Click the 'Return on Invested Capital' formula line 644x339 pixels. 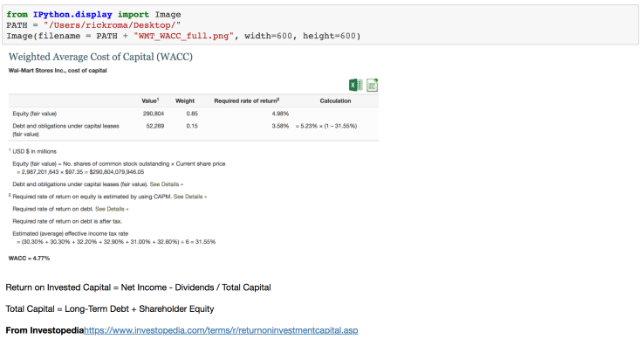[139, 287]
